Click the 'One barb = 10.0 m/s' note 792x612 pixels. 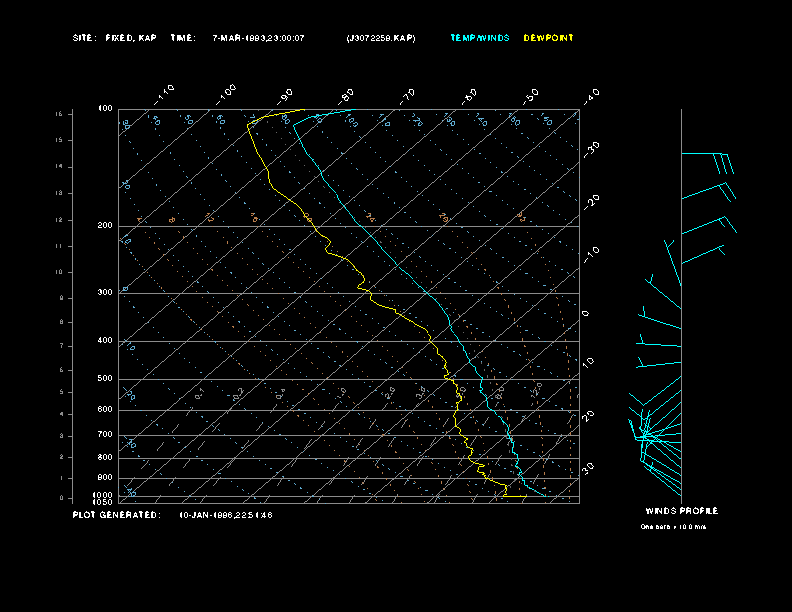point(673,526)
